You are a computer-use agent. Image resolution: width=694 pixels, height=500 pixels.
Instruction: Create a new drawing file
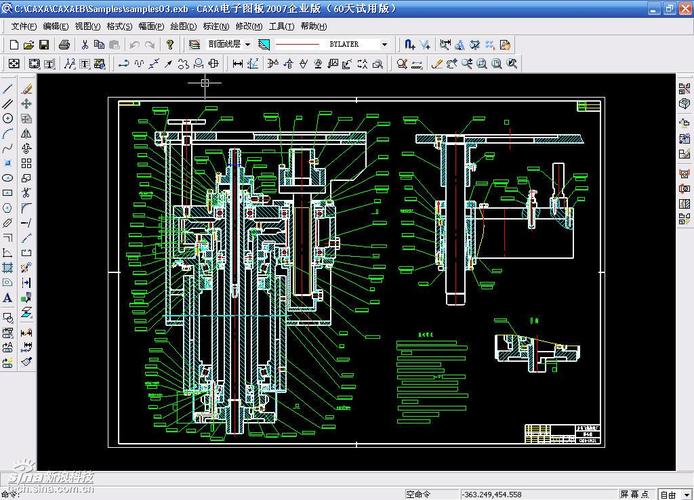pyautogui.click(x=14, y=45)
